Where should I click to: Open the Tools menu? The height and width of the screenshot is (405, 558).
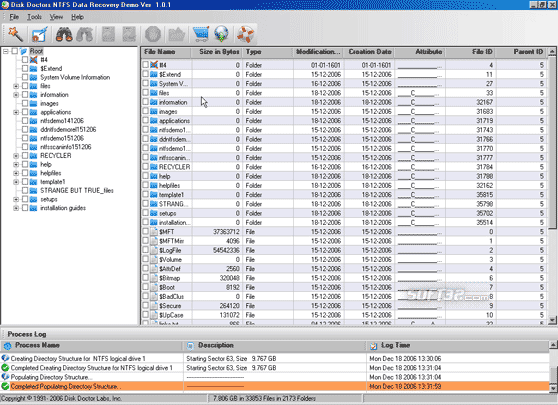(x=34, y=17)
